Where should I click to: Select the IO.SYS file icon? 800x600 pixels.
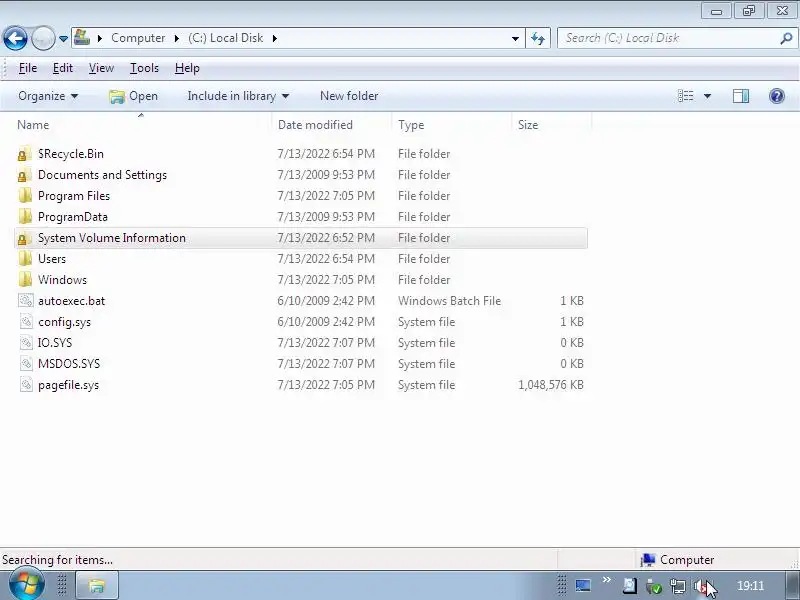(26, 342)
